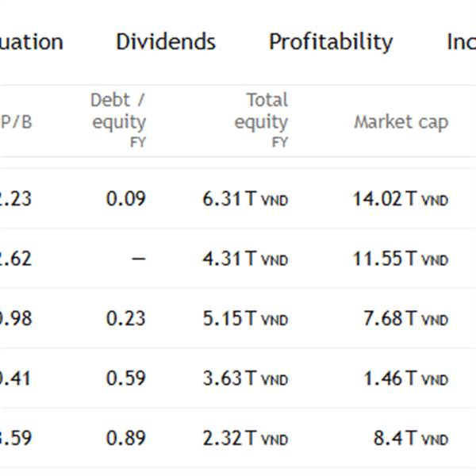Select the 0.23 debt/equity cell
The height and width of the screenshot is (476, 476).
[x=126, y=319]
